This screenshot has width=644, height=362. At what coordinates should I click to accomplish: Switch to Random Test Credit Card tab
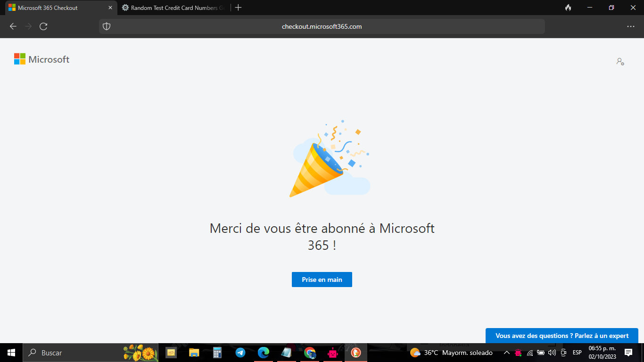[173, 8]
